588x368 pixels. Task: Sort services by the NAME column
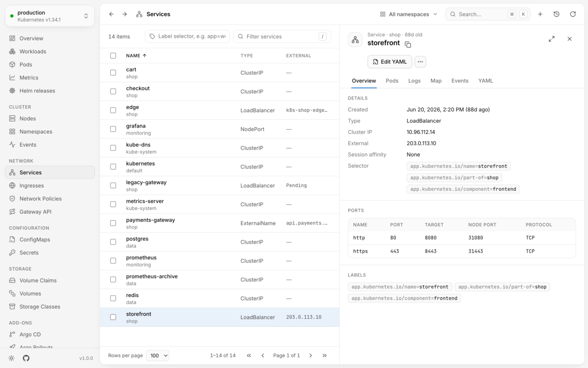136,56
